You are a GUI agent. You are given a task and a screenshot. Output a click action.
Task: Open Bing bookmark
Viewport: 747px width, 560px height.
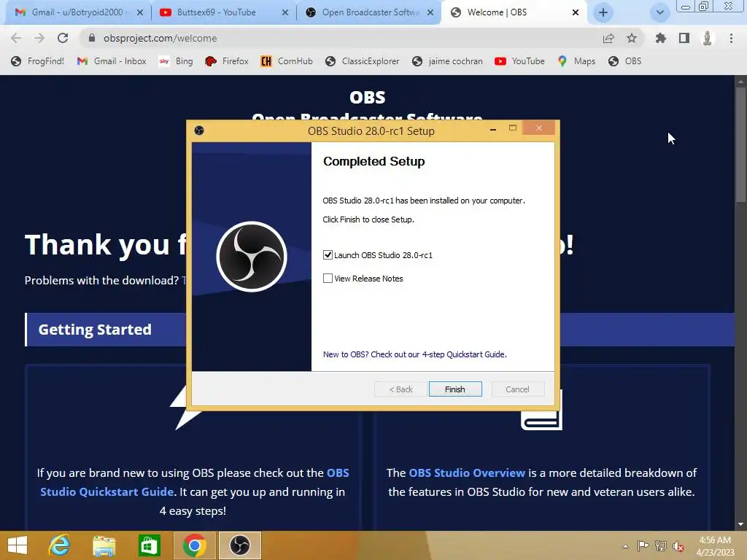(176, 61)
